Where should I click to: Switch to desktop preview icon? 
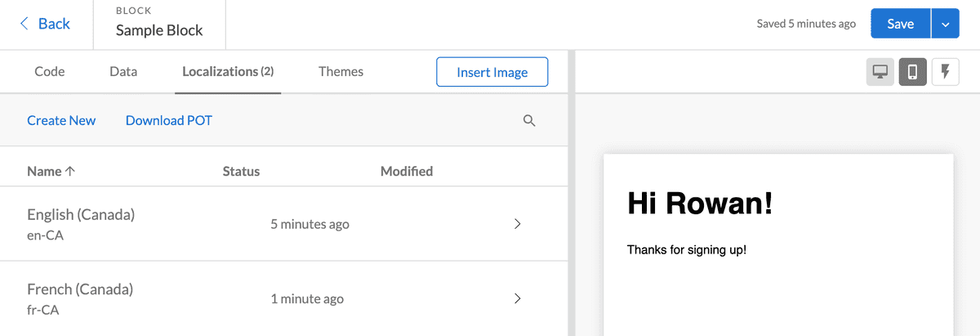tap(880, 72)
